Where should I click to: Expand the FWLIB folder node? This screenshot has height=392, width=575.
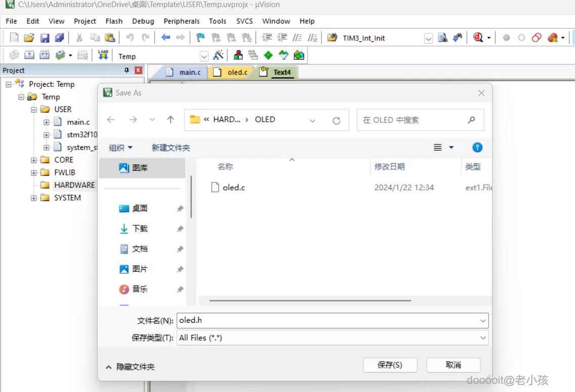click(x=34, y=173)
